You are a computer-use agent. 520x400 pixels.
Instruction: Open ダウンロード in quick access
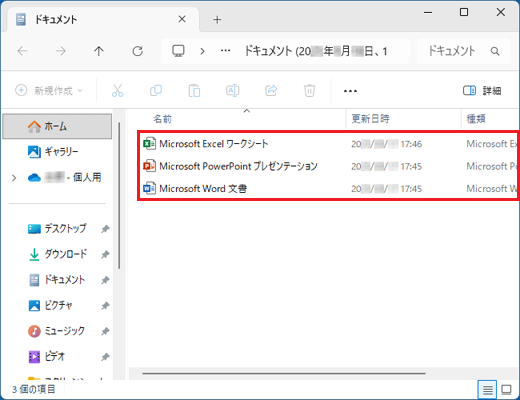(x=58, y=254)
